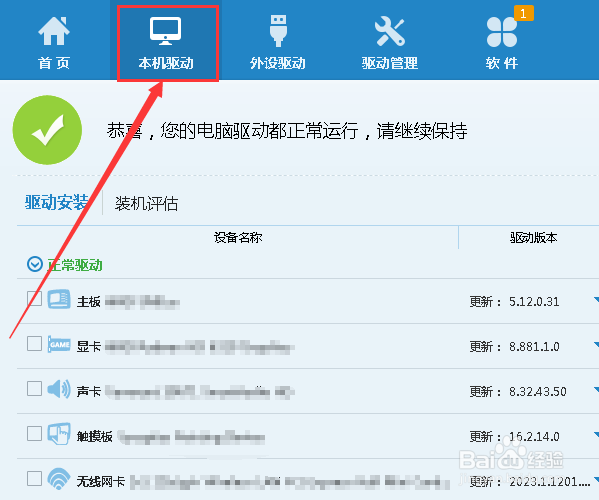The image size is (599, 500).
Task: Click version text 更新: 5.12.0.31
Action: (514, 302)
